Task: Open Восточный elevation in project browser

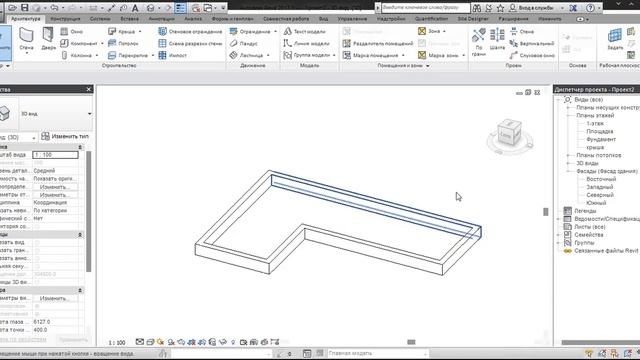Action: tap(601, 179)
